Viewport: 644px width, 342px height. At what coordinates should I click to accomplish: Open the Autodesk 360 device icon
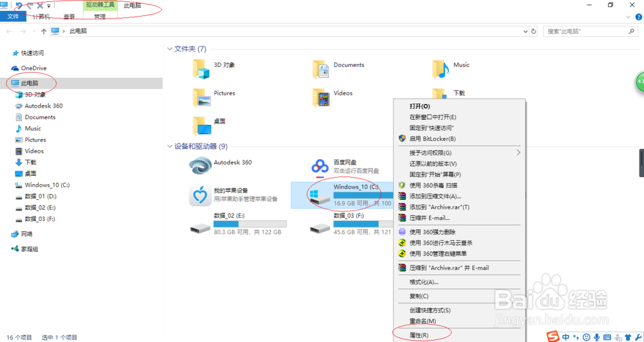pyautogui.click(x=200, y=166)
